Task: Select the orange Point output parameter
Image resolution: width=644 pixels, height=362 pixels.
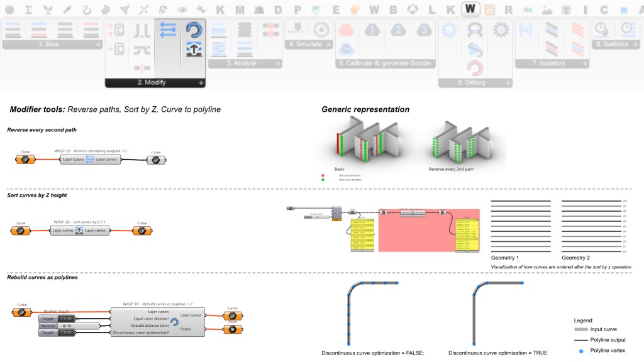Action: tap(232, 329)
